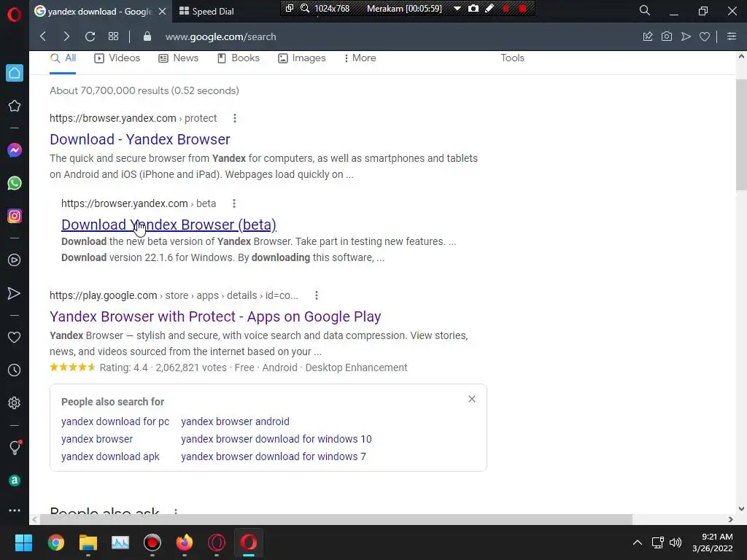Open Bookmarks star in sidebar
The width and height of the screenshot is (747, 560).
coord(15,106)
